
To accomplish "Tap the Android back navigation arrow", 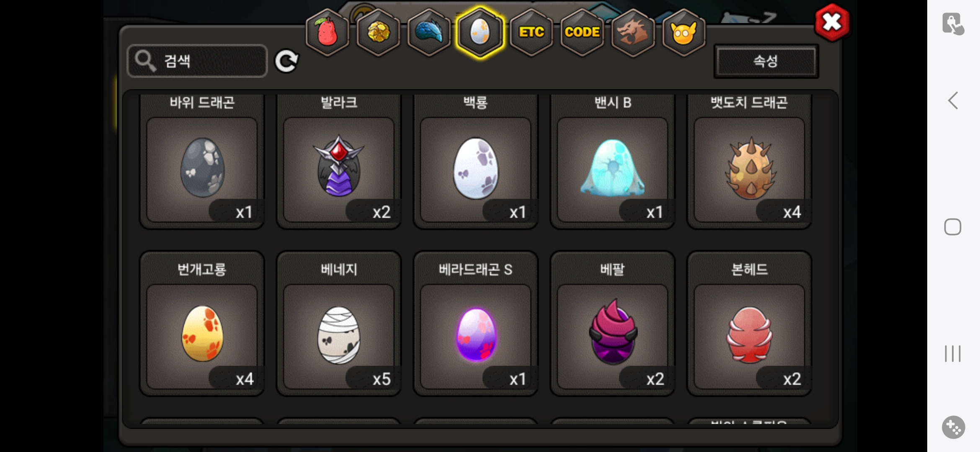I will tap(953, 100).
